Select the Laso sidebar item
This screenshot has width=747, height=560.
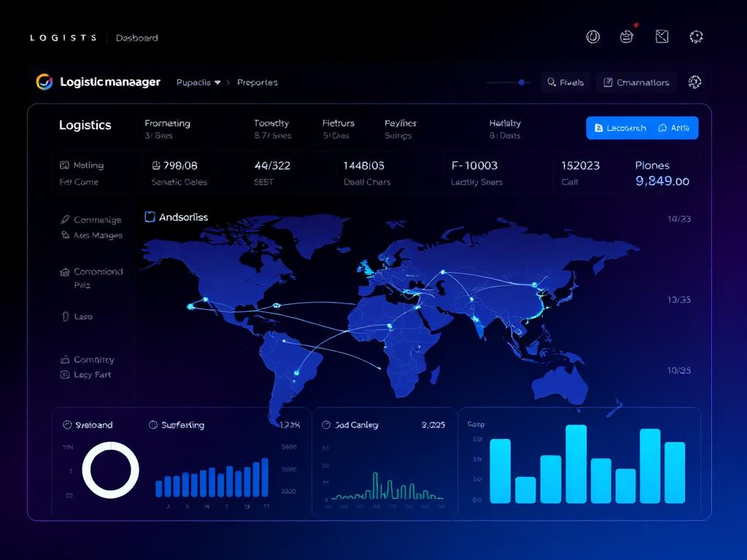coord(77,316)
